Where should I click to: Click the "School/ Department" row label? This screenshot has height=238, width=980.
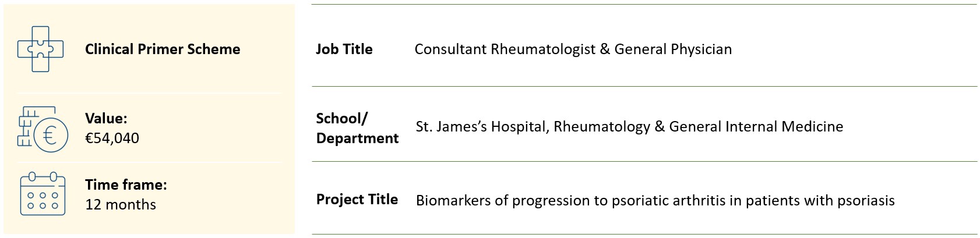pyautogui.click(x=357, y=128)
